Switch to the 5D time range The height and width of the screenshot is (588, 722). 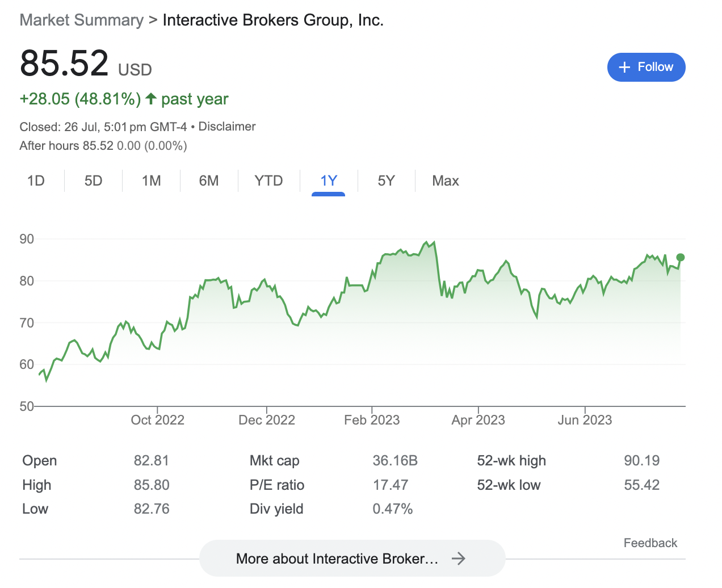[93, 181]
